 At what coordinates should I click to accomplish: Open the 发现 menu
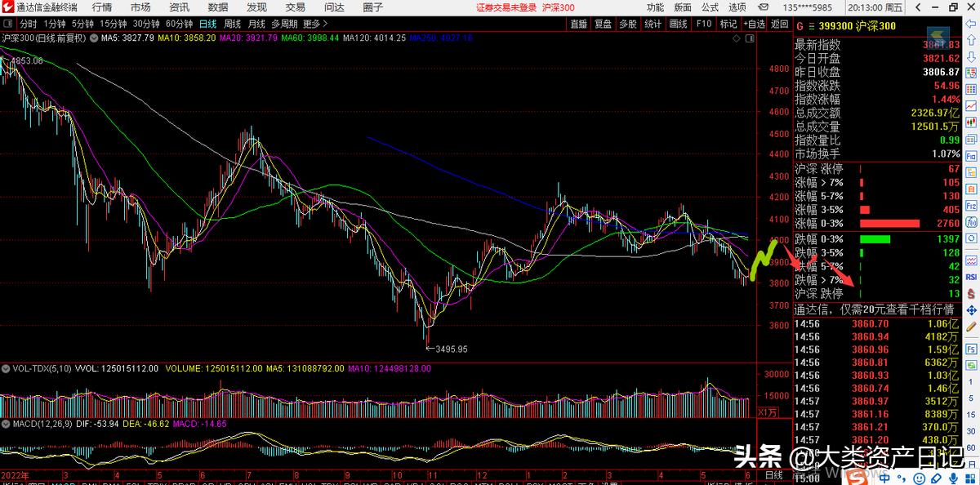click(256, 7)
